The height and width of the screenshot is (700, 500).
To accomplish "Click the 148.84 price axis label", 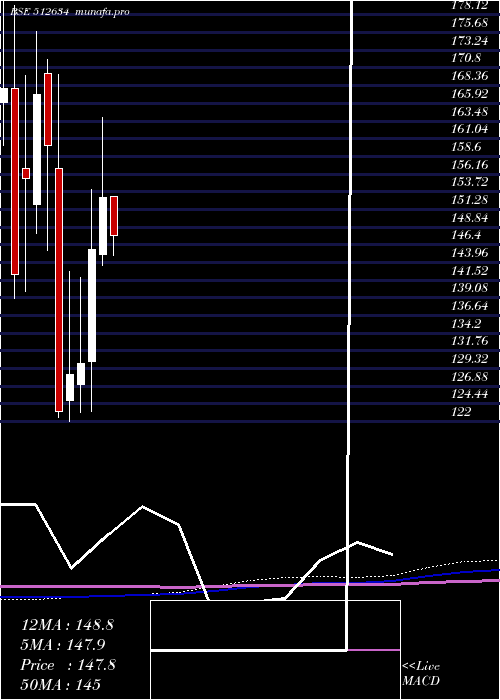I will [469, 217].
